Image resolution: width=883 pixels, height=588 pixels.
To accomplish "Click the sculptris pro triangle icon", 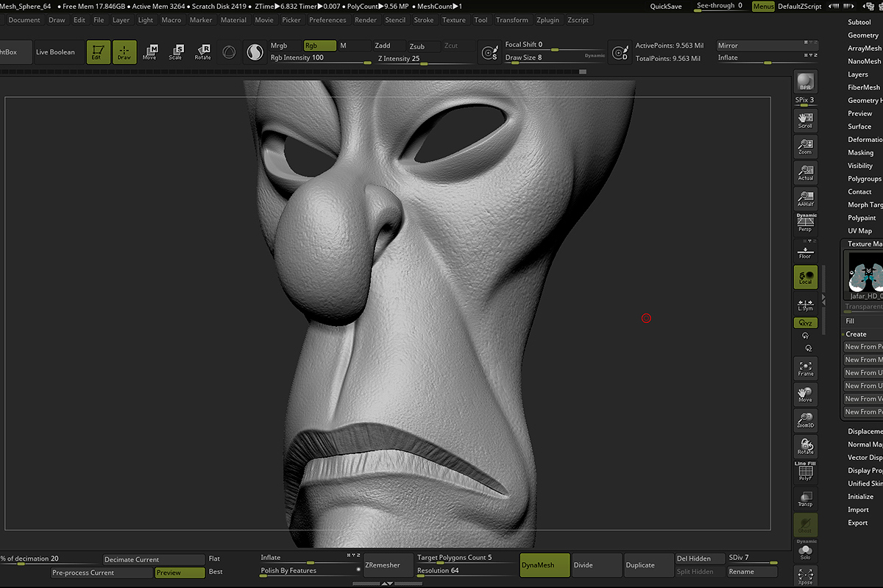I will 230,52.
